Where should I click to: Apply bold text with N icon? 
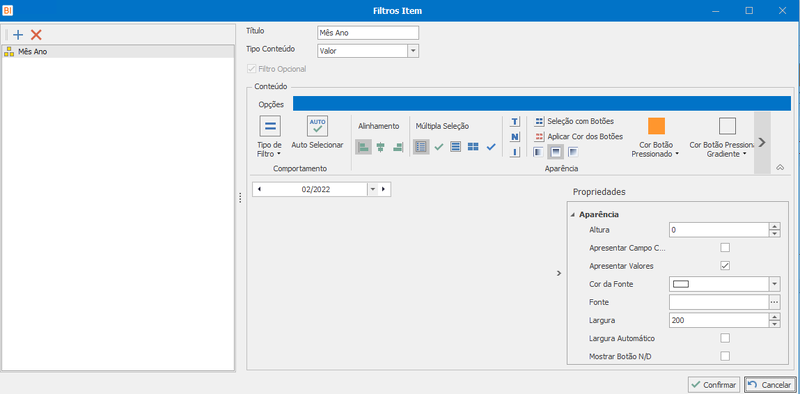pos(515,137)
